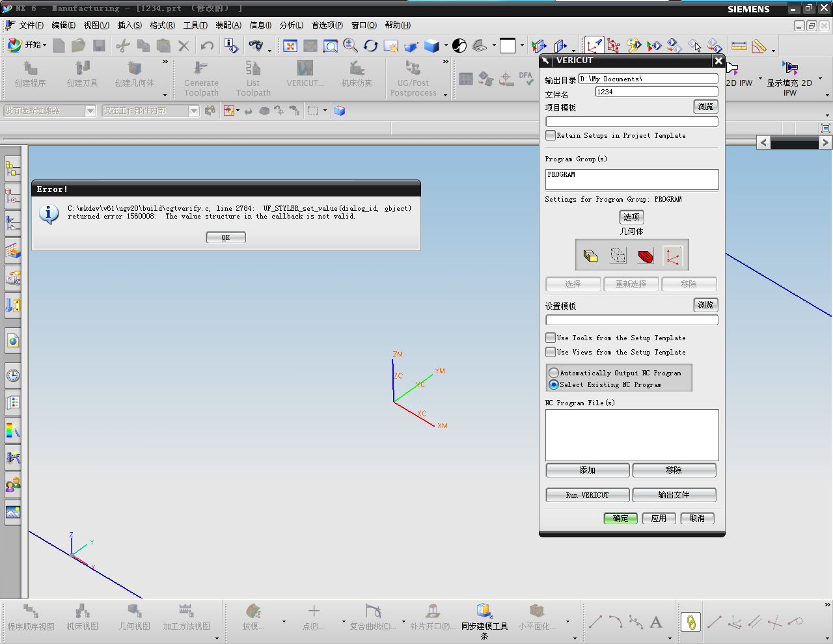Open the 点 point tool dropdown arrow
Viewport: 833px width, 644px height.
[344, 622]
